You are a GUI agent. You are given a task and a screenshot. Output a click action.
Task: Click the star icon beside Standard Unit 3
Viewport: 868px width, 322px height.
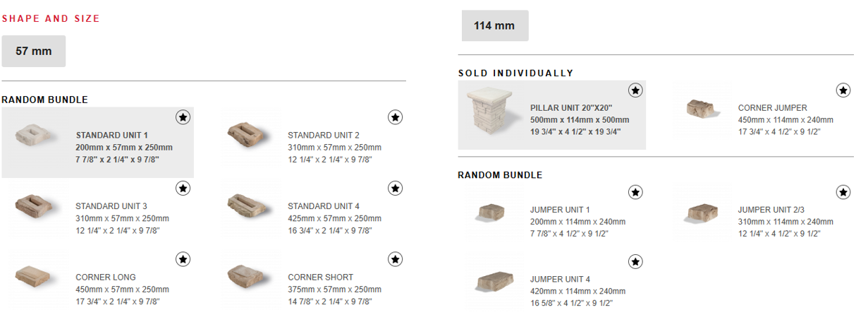[183, 188]
